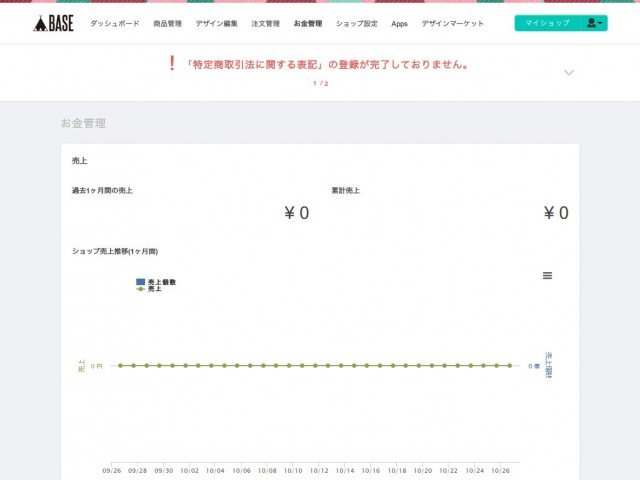Click the last data point for 10/26
The height and width of the screenshot is (480, 640).
[x=510, y=366]
